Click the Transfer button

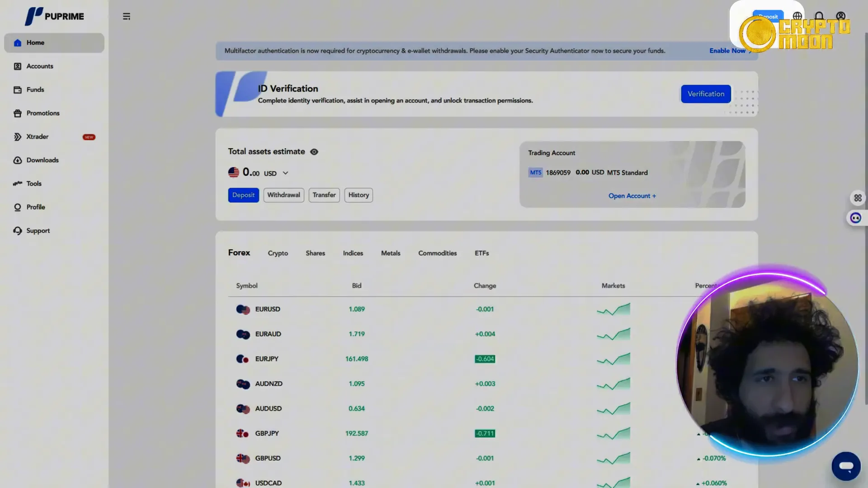click(x=324, y=195)
